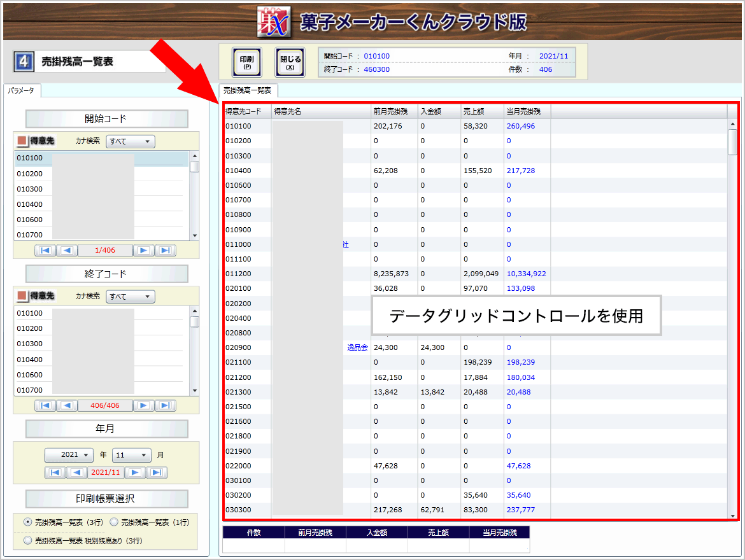Screen dimensions: 745x560
Task: Click data grid scroll up arrow
Action: (x=733, y=124)
